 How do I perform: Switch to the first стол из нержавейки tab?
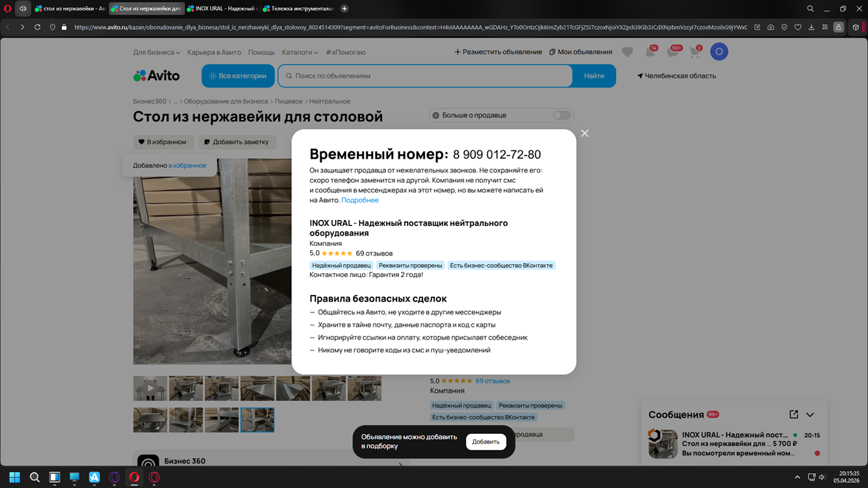pos(70,8)
